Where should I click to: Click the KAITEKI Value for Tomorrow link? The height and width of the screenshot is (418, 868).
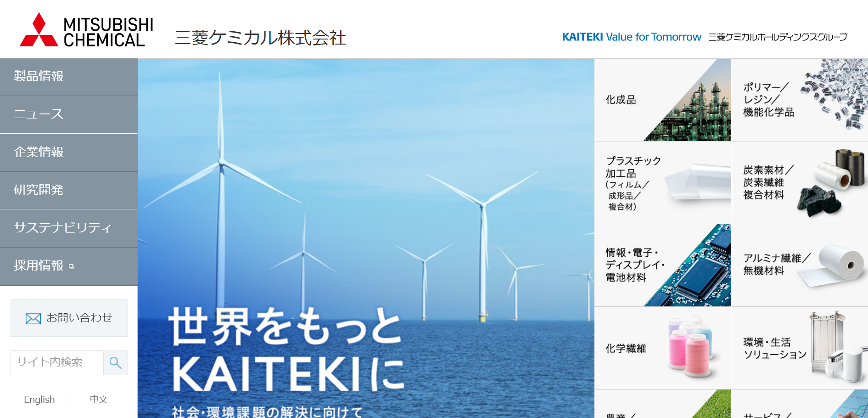tap(632, 37)
